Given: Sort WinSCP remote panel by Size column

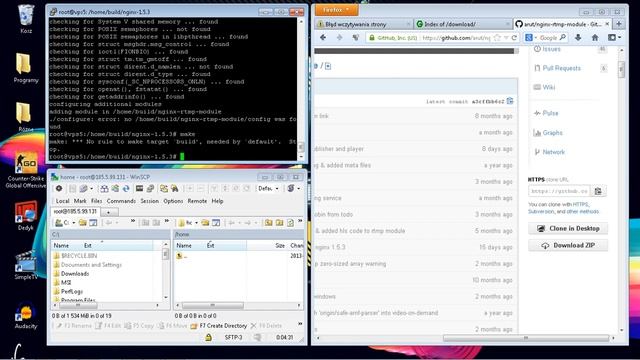Looking at the screenshot, I should [x=280, y=245].
